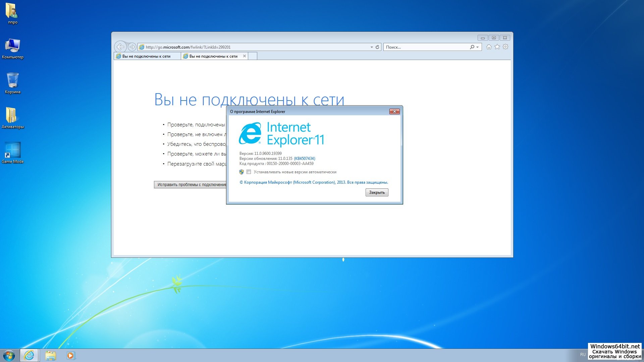Close the second tab with X
Viewport: 644px width, 362px height.
245,56
